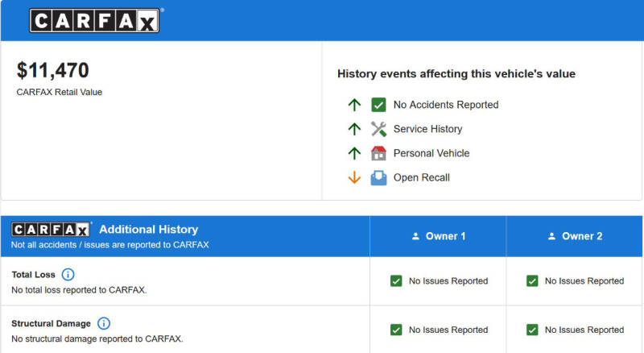The image size is (644, 353).
Task: Click the person icon next to Owner 1
Action: [x=415, y=236]
